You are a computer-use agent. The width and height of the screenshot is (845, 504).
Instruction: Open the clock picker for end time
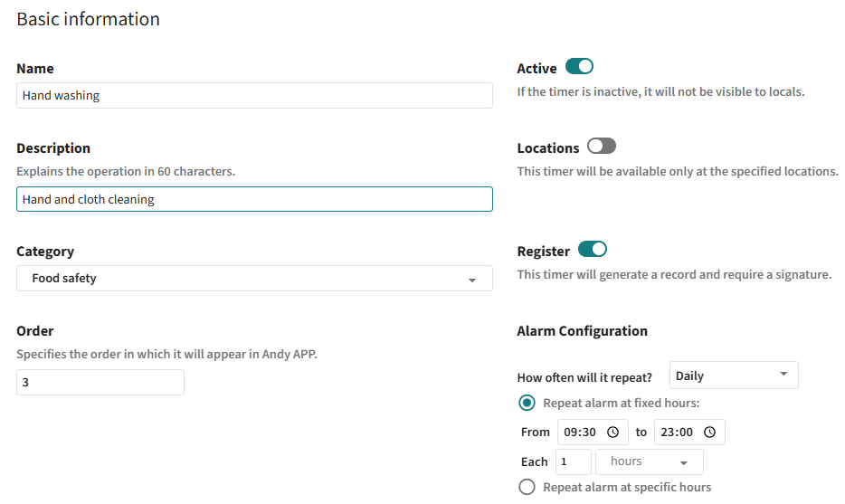[x=709, y=433]
